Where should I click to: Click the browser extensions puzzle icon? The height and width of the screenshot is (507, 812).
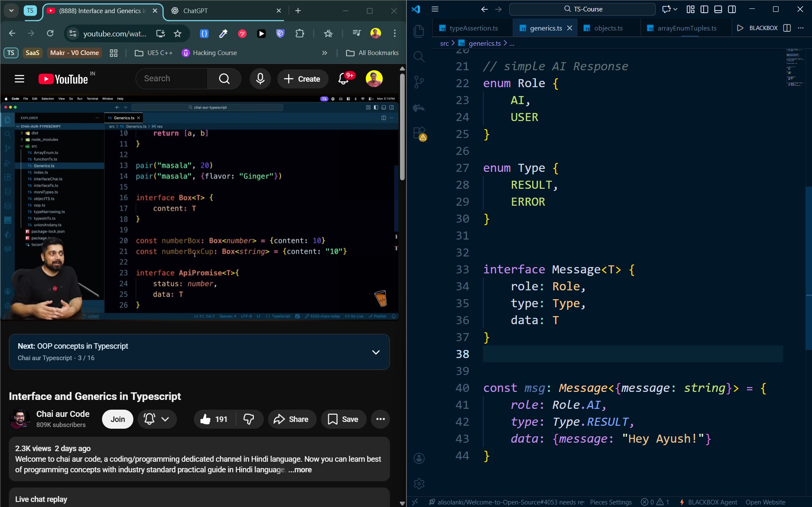(300, 33)
